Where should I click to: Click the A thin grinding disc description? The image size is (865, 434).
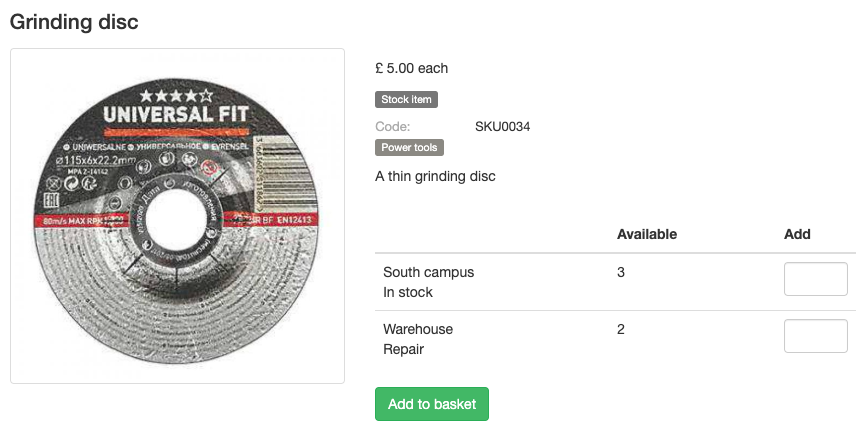(x=435, y=176)
